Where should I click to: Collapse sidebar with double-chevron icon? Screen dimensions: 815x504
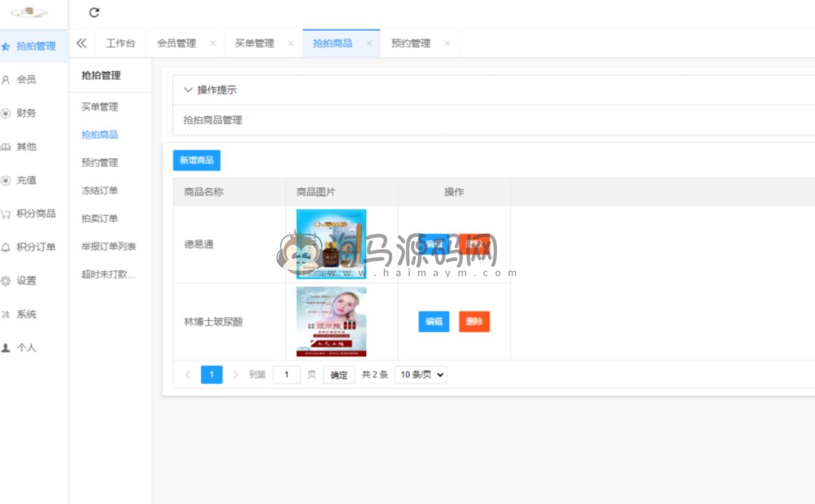click(82, 43)
